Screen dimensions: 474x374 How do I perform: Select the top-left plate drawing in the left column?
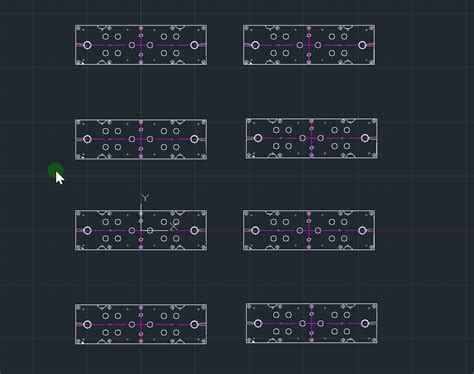[x=141, y=45]
